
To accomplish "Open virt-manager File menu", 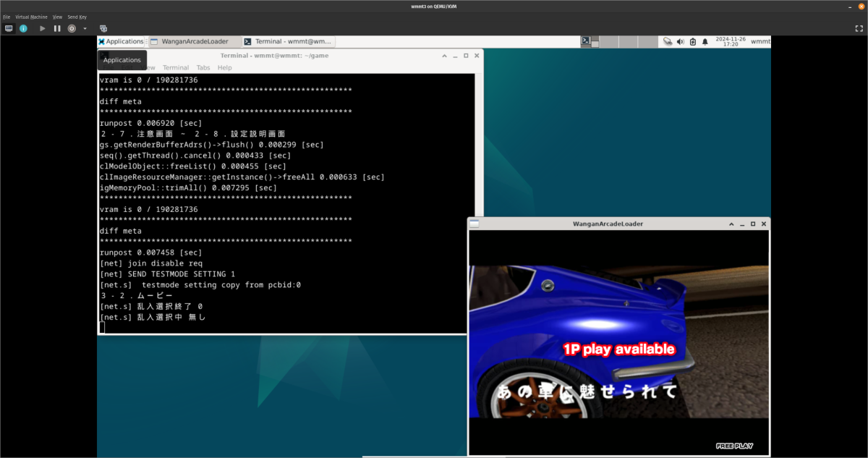I will coord(7,16).
